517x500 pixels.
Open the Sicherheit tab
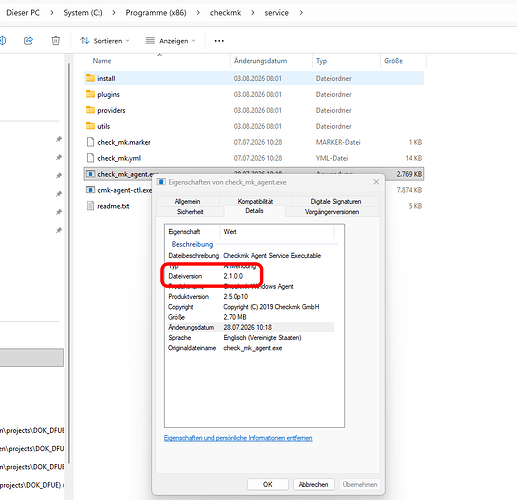[x=190, y=212]
